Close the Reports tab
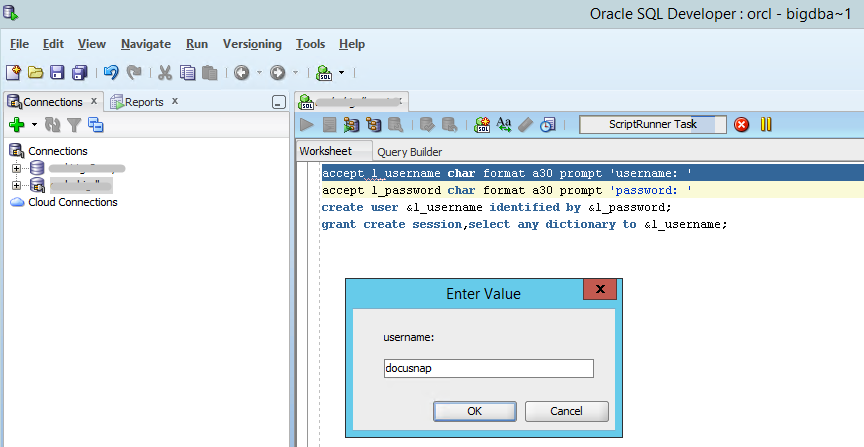Image resolution: width=864 pixels, height=447 pixels. point(175,101)
